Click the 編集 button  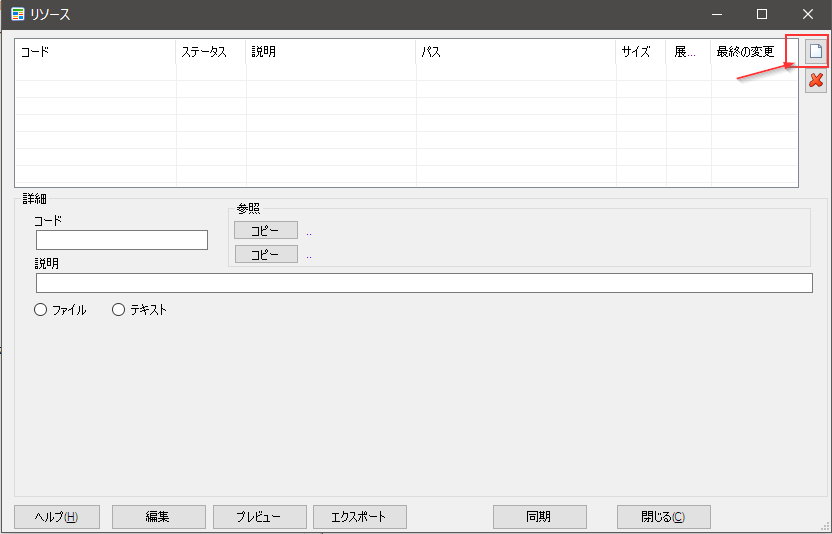click(x=159, y=516)
